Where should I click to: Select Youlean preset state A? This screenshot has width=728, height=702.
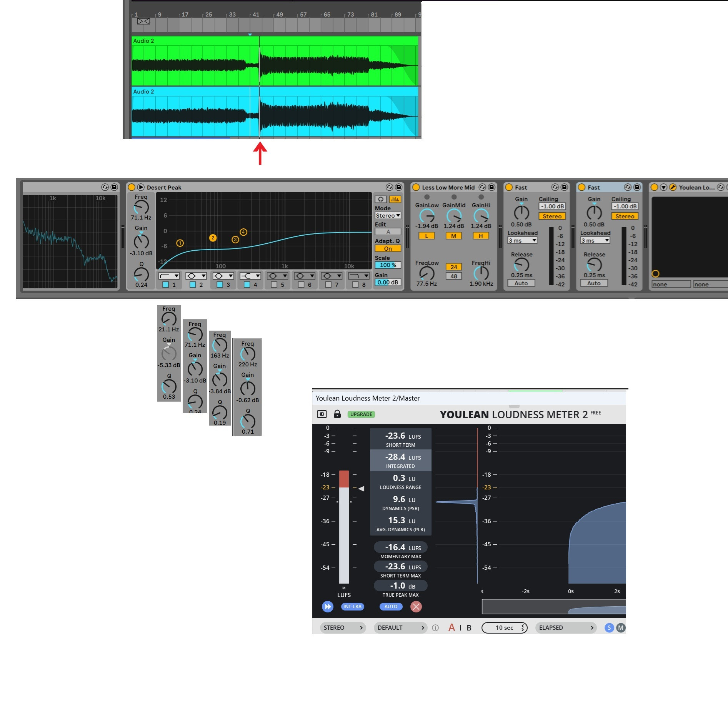(x=451, y=628)
